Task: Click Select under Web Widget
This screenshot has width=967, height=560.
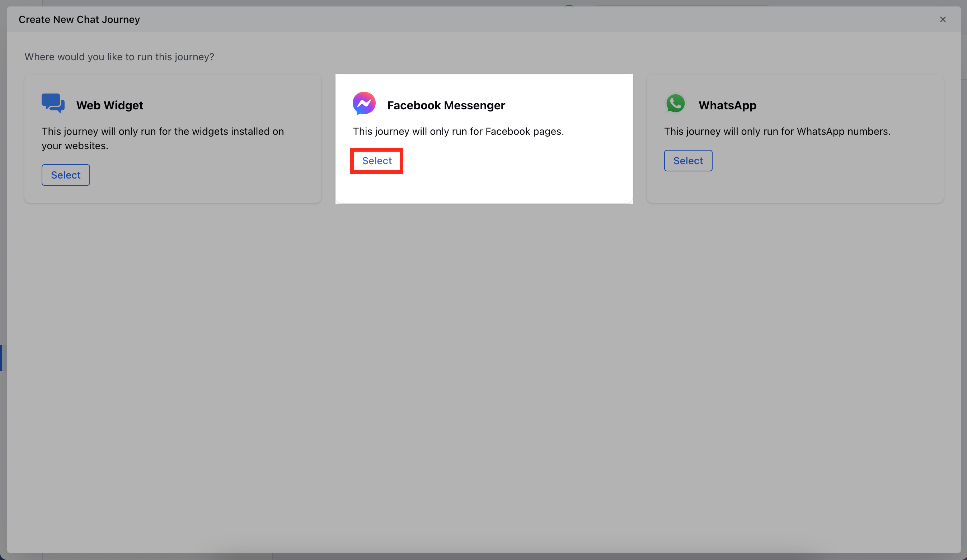Action: (x=66, y=175)
